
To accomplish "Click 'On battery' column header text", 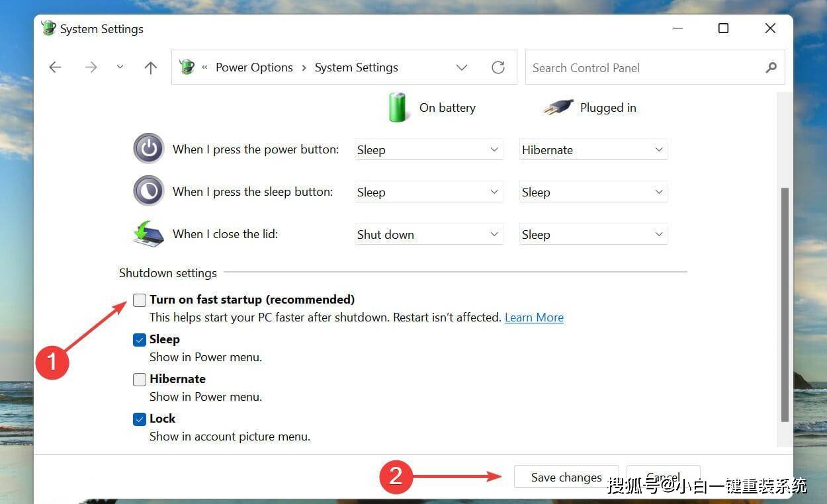I will pyautogui.click(x=447, y=108).
